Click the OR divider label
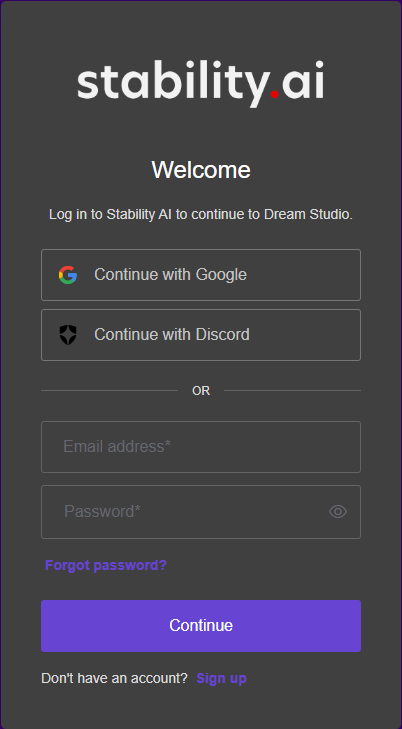This screenshot has width=402, height=729. coord(201,391)
